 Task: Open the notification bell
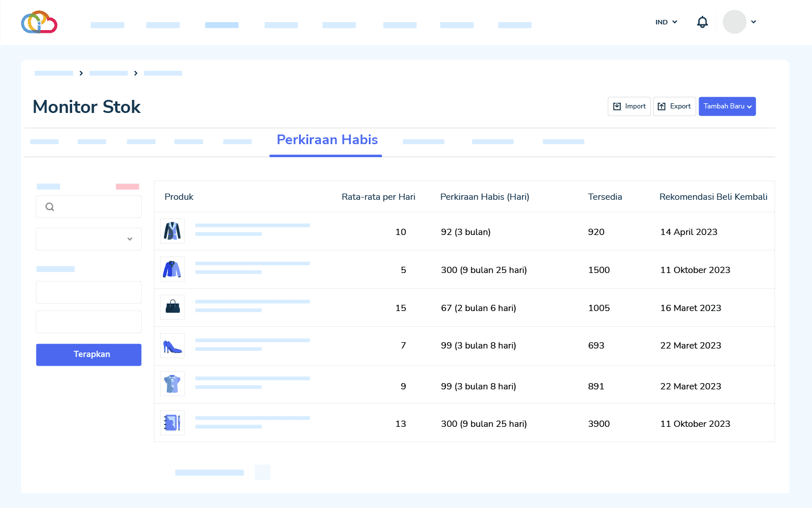click(x=702, y=22)
